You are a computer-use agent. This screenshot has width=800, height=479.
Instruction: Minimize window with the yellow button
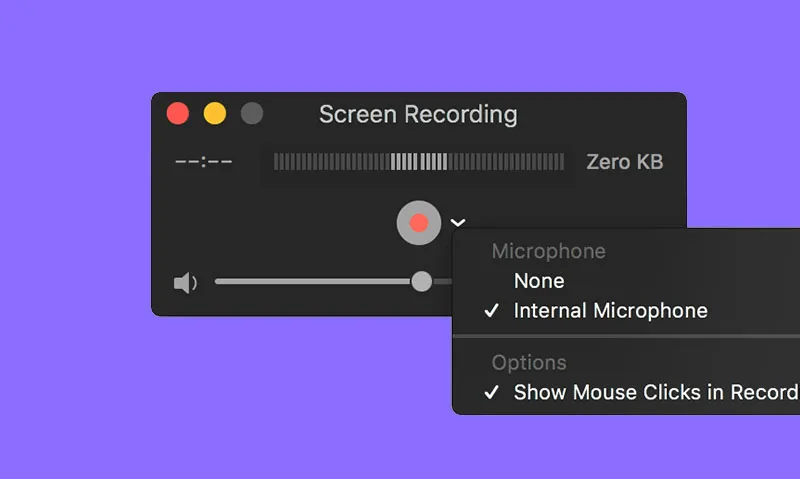pyautogui.click(x=215, y=113)
